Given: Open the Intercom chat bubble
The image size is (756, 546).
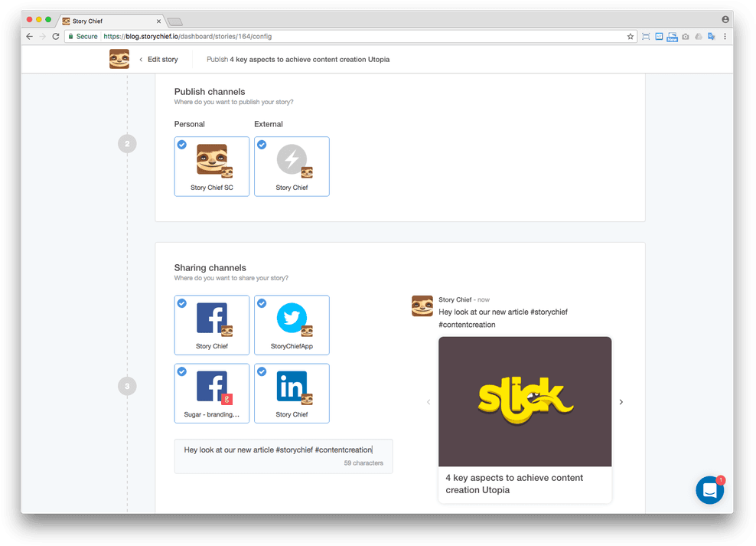Looking at the screenshot, I should [709, 490].
